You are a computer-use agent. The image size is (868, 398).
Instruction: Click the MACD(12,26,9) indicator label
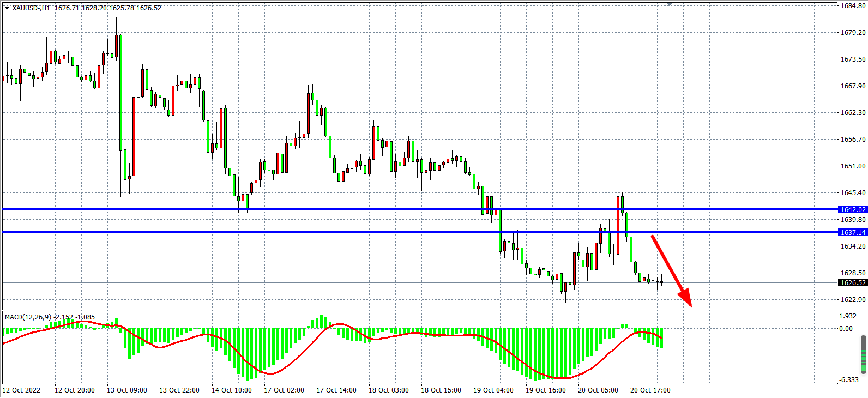pyautogui.click(x=28, y=317)
